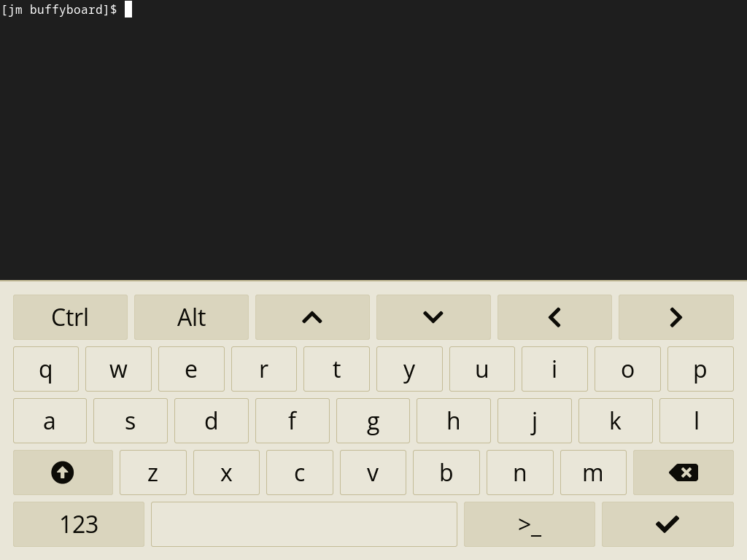The width and height of the screenshot is (747, 560).
Task: Tap the letter m key
Action: [x=593, y=472]
